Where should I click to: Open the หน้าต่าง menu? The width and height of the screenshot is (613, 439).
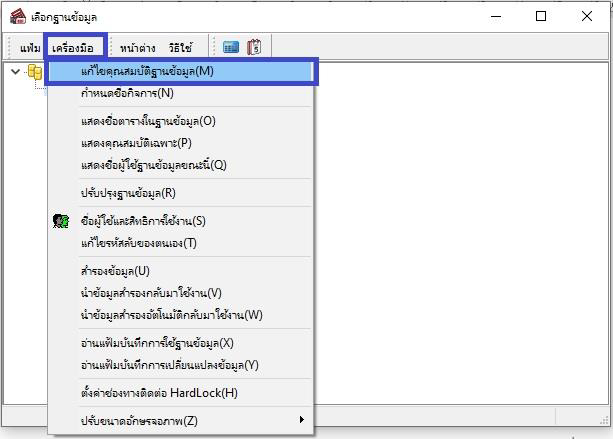tap(138, 47)
